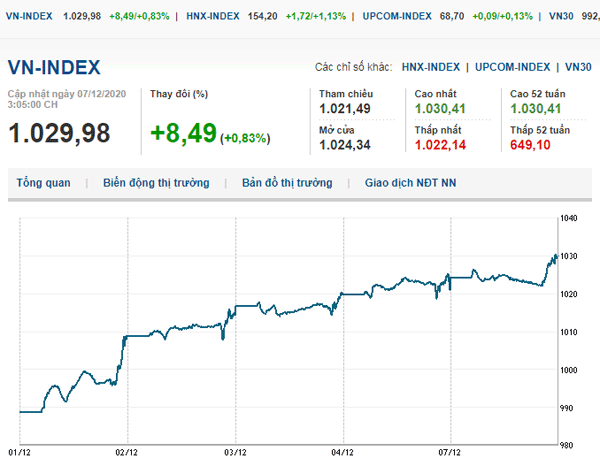The height and width of the screenshot is (466, 600).
Task: Open the Tổng quan tab
Action: pos(43,183)
